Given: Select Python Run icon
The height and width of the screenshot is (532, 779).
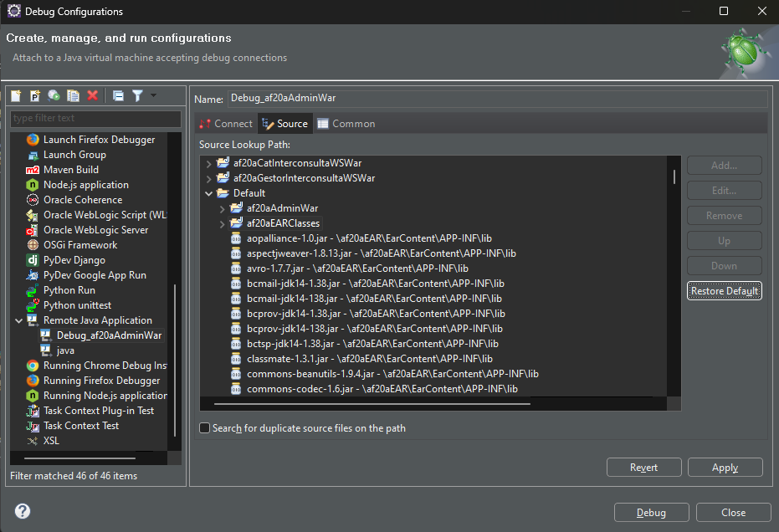Looking at the screenshot, I should 33,290.
